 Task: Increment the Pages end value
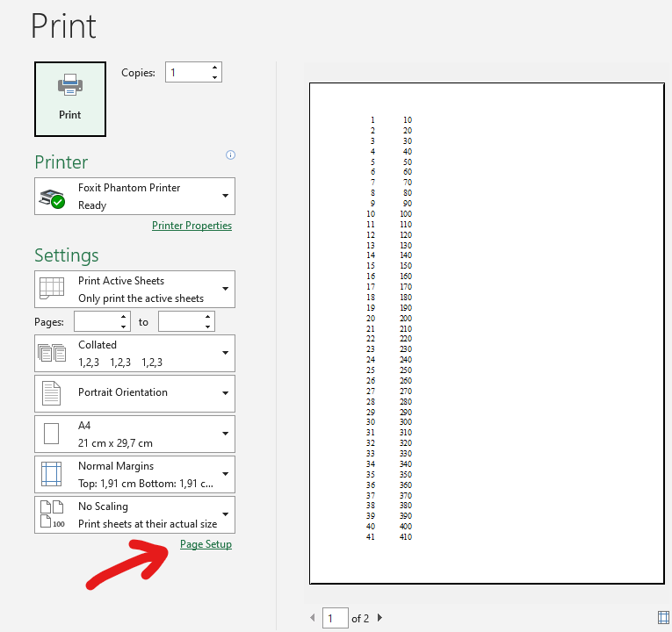point(208,317)
